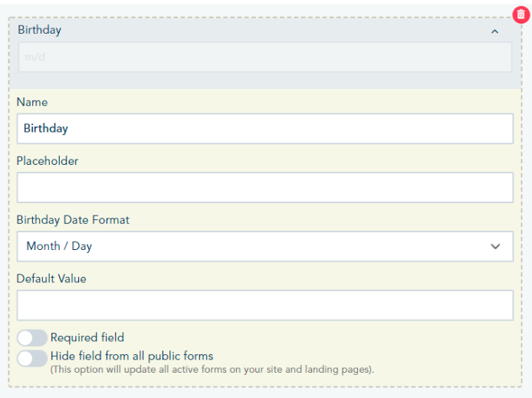The image size is (532, 398).
Task: Delete the Birthday field using trash icon
Action: click(x=521, y=15)
